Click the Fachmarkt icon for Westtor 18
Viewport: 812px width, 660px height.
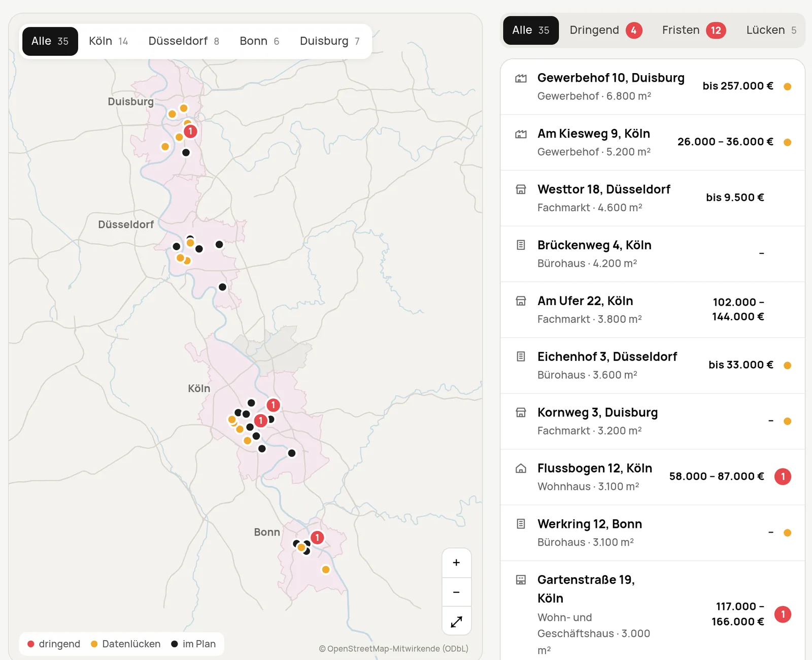(521, 189)
